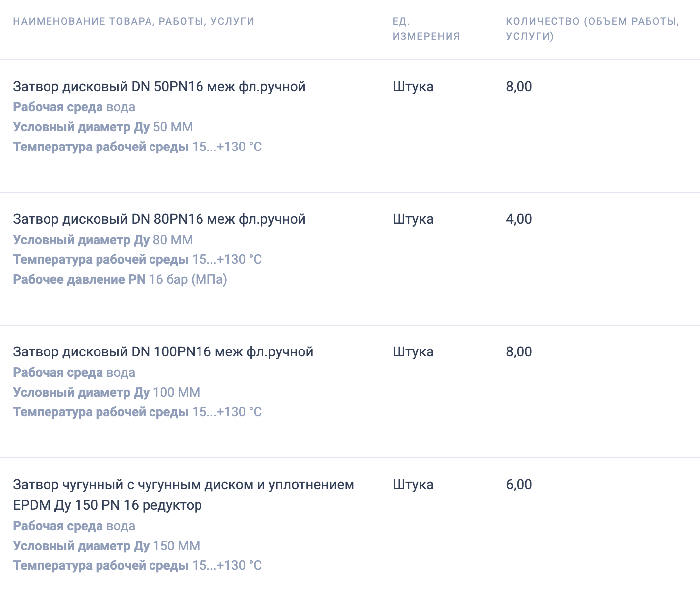The width and height of the screenshot is (700, 600).
Task: Click 'Штука' unit in the DN 80PN16 row
Action: [x=413, y=219]
